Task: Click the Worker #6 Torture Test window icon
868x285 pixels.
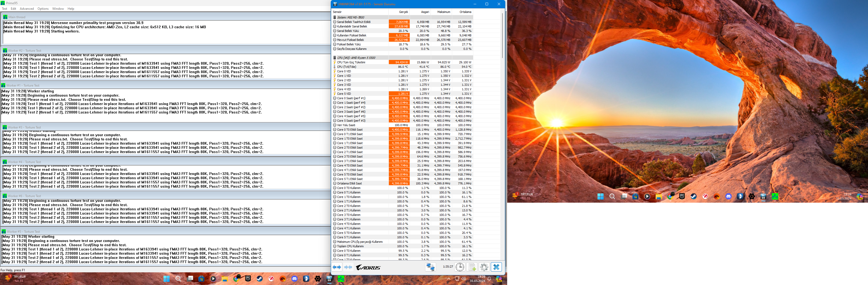Action: pos(5,196)
